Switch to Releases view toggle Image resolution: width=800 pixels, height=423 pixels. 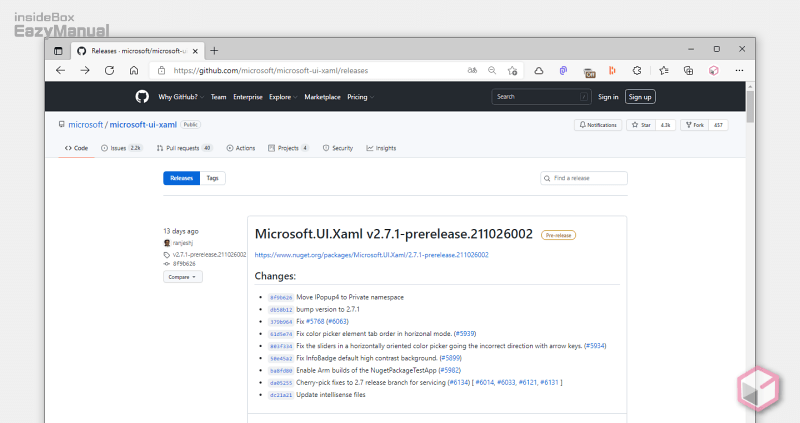coord(181,178)
